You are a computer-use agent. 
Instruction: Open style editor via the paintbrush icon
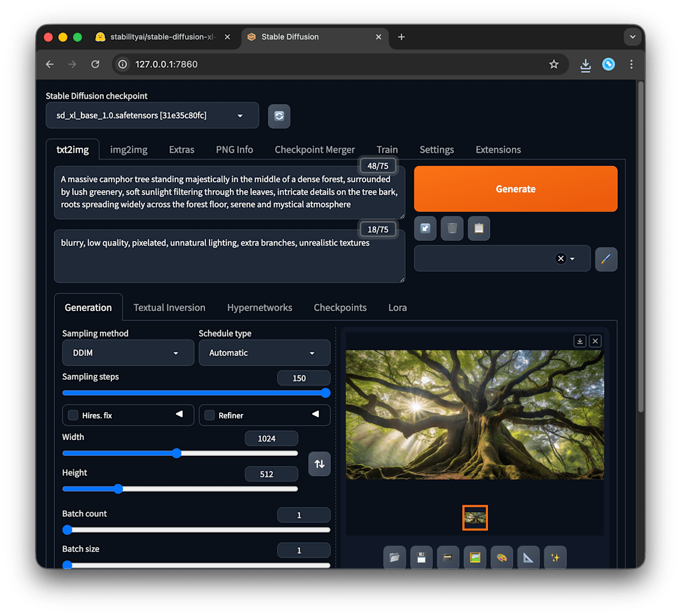tap(606, 259)
